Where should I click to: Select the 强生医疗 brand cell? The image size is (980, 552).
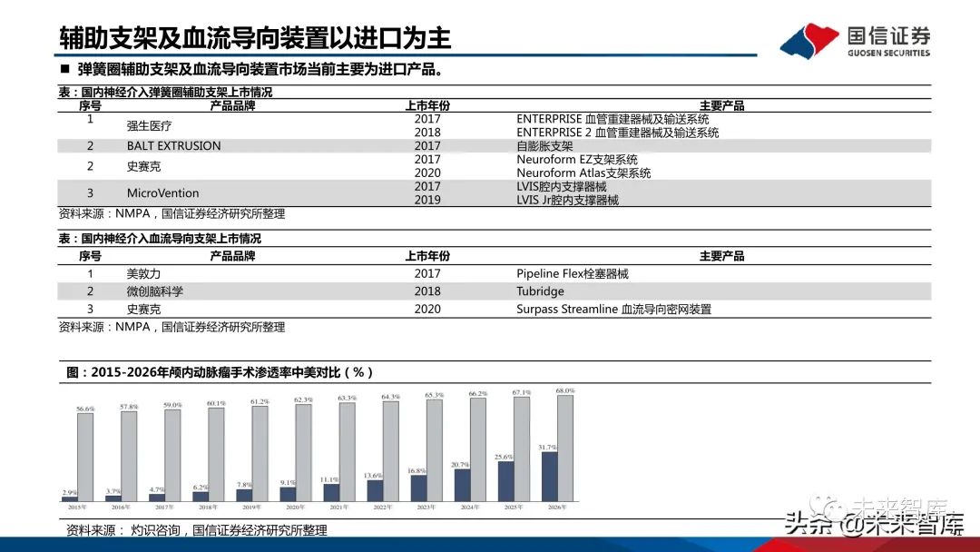coord(149,125)
